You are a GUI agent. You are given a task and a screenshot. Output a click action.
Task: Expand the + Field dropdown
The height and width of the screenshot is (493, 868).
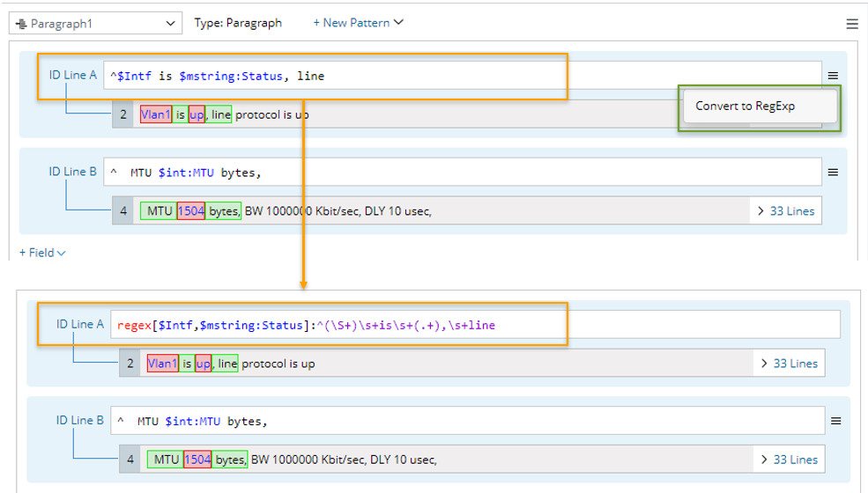(42, 253)
